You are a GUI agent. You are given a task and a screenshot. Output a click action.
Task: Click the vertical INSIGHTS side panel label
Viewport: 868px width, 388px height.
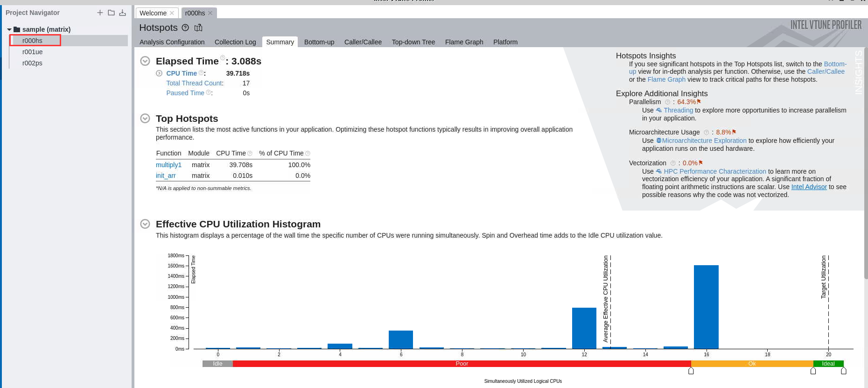(x=859, y=72)
